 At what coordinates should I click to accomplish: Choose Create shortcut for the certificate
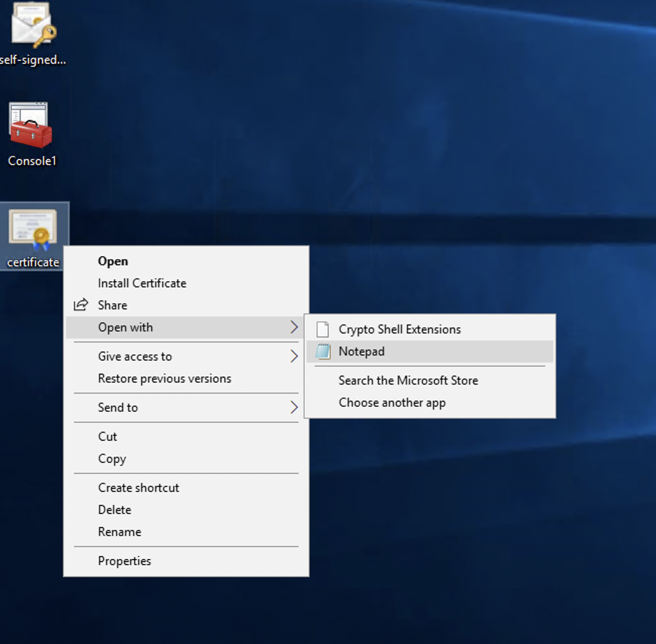tap(138, 488)
